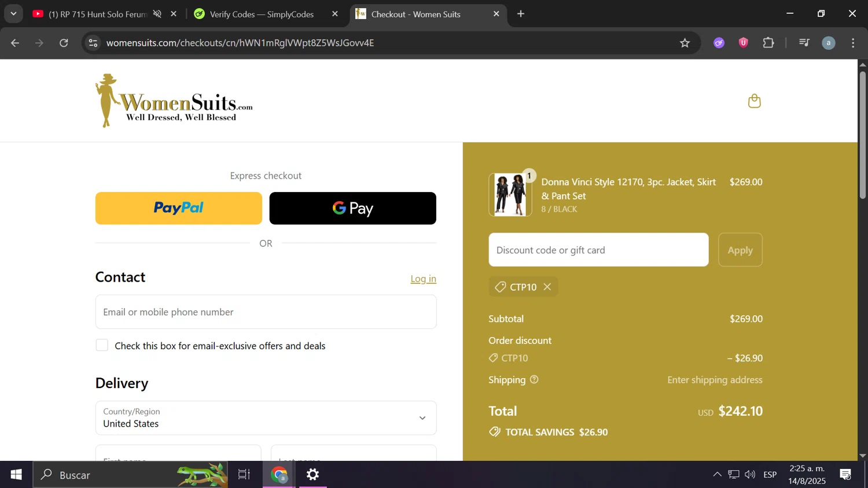
Task: Check the email-exclusive offers checkbox
Action: click(x=102, y=345)
